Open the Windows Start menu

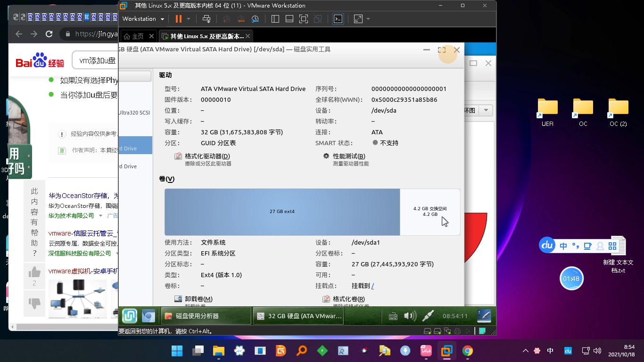click(177, 351)
